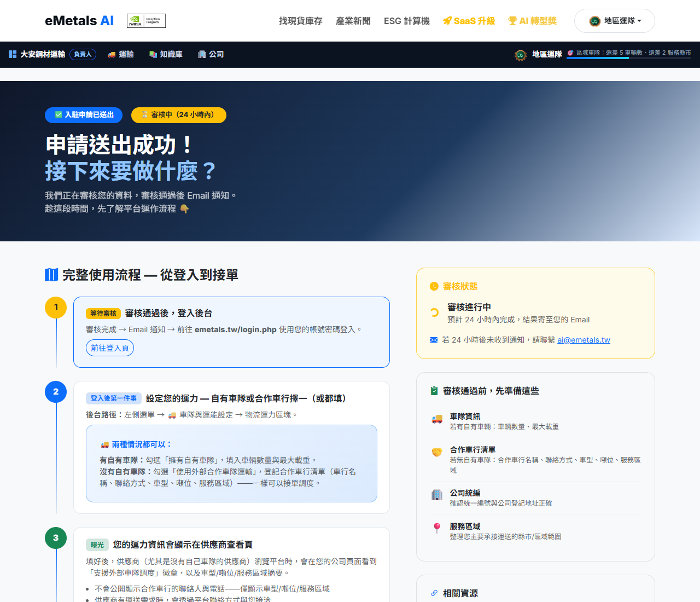Open ESG 計算機 from the navigation
This screenshot has height=602, width=700.
407,21
